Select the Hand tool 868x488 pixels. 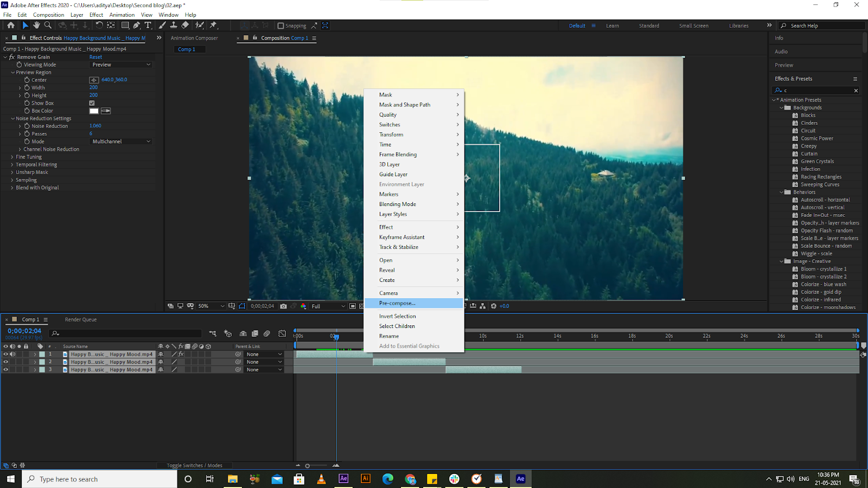point(36,25)
